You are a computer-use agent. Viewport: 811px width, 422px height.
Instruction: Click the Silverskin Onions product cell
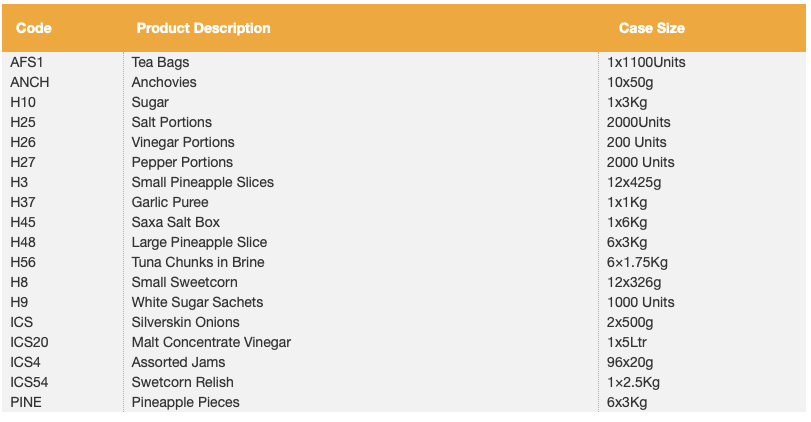coord(185,322)
